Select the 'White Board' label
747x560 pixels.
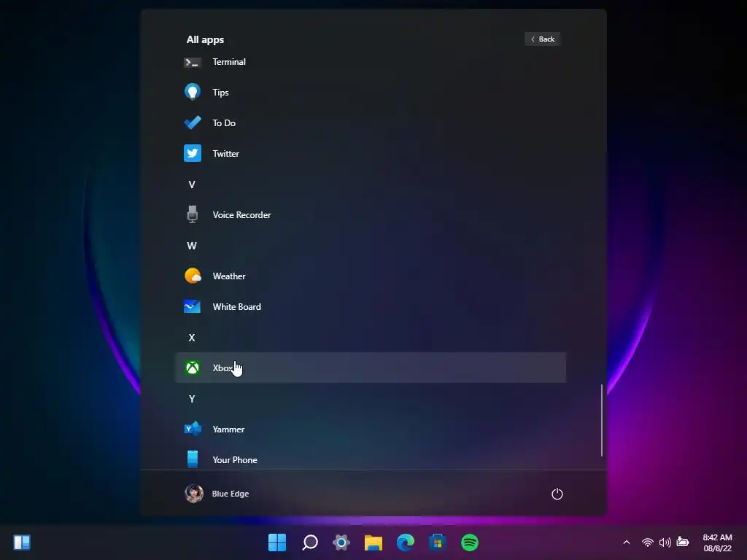click(x=237, y=307)
